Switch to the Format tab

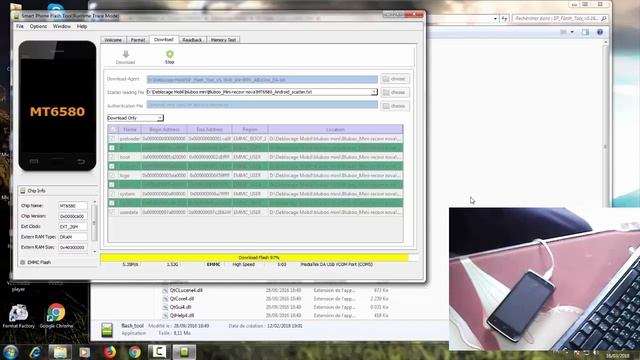tap(138, 40)
